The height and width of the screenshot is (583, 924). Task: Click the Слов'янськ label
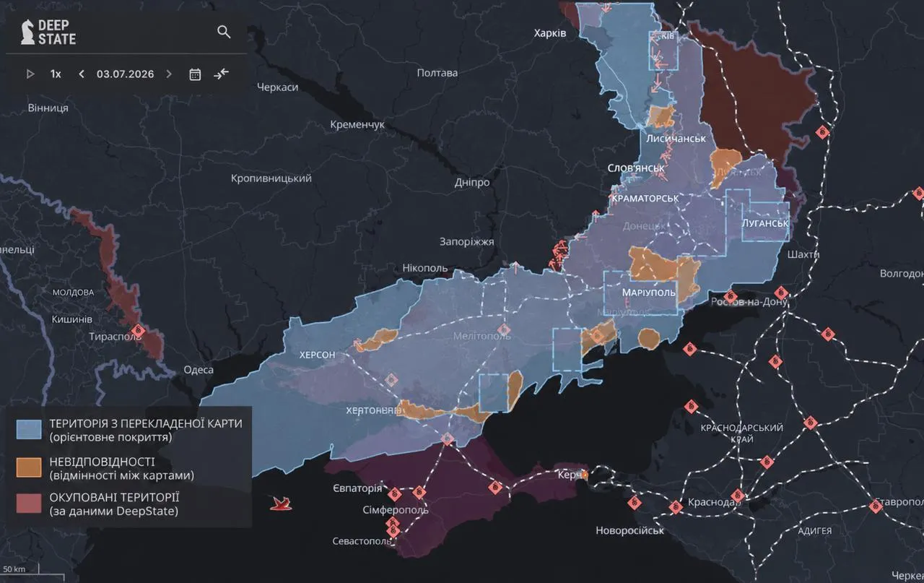pyautogui.click(x=635, y=168)
